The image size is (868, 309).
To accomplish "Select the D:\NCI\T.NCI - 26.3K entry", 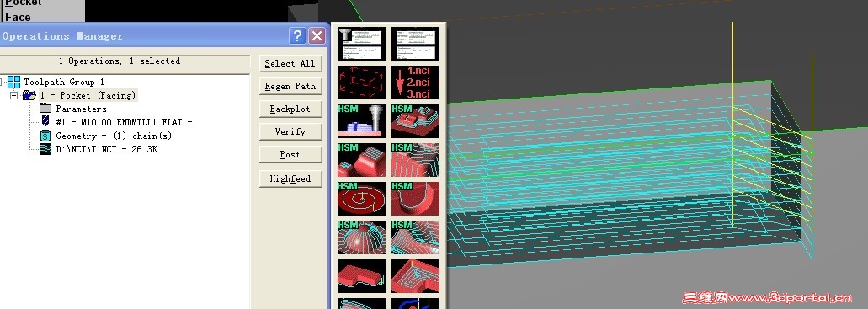I will coord(106,150).
